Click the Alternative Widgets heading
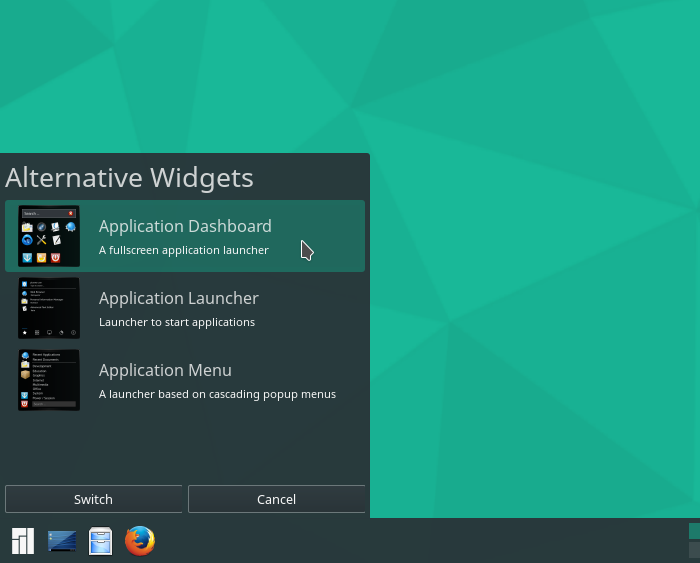Image resolution: width=700 pixels, height=563 pixels. click(129, 178)
